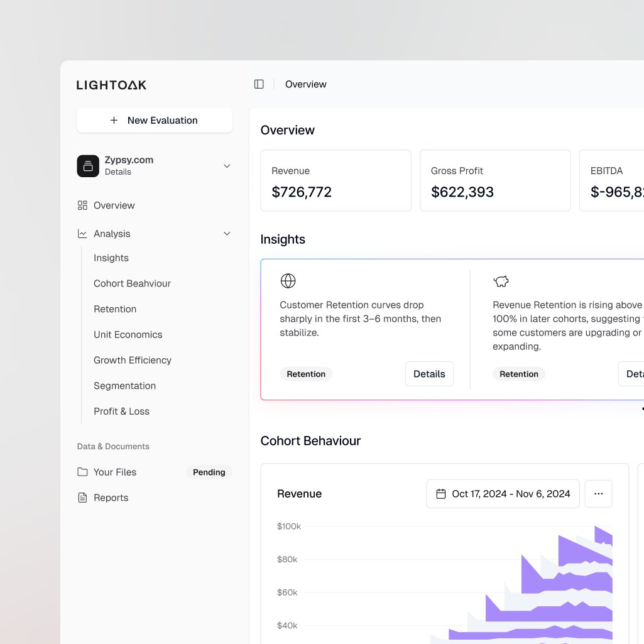The width and height of the screenshot is (644, 644).
Task: Click the Pending badge
Action: point(209,472)
